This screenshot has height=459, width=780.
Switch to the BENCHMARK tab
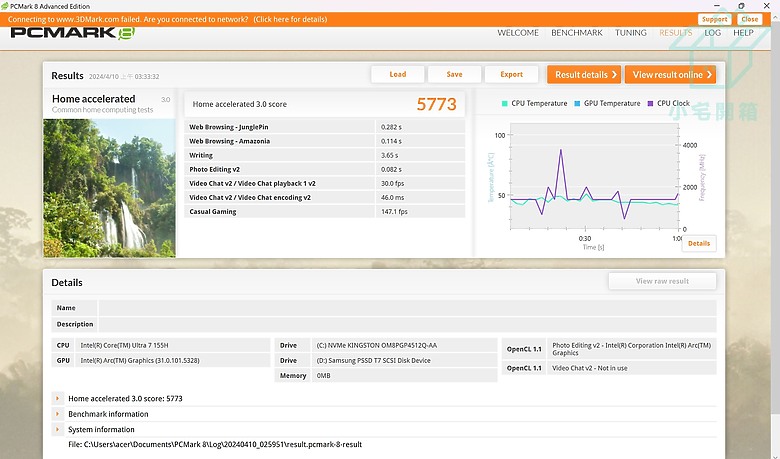[577, 33]
